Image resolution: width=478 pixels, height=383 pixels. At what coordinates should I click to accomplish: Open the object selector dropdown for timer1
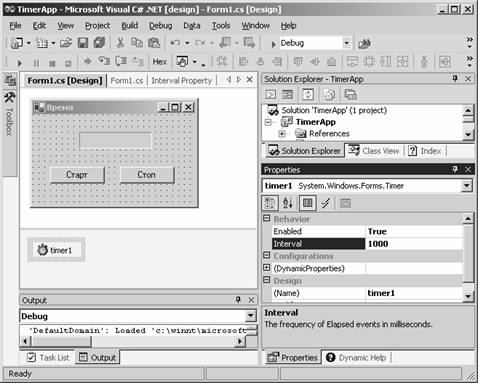pos(467,186)
